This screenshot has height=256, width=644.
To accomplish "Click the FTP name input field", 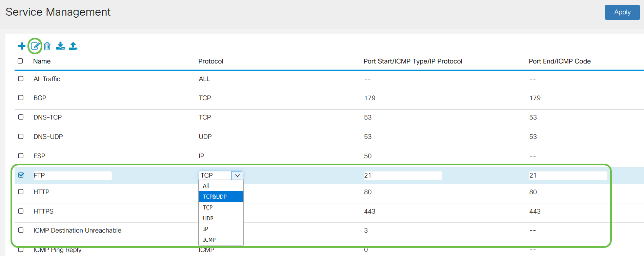I will pyautogui.click(x=72, y=176).
